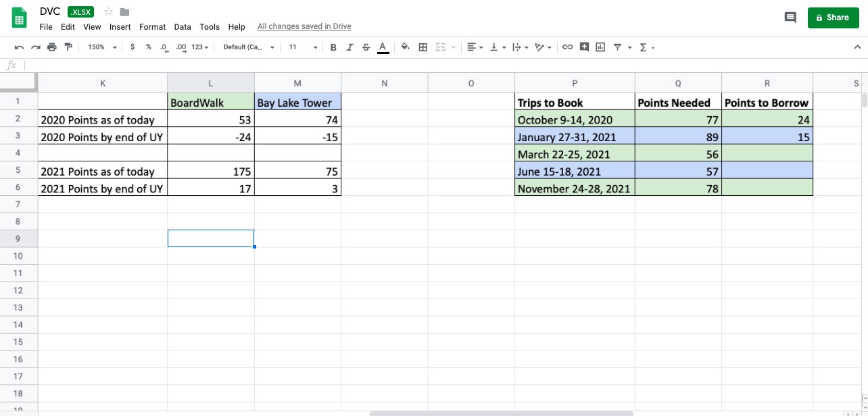
Task: Select row 9 header
Action: click(18, 238)
